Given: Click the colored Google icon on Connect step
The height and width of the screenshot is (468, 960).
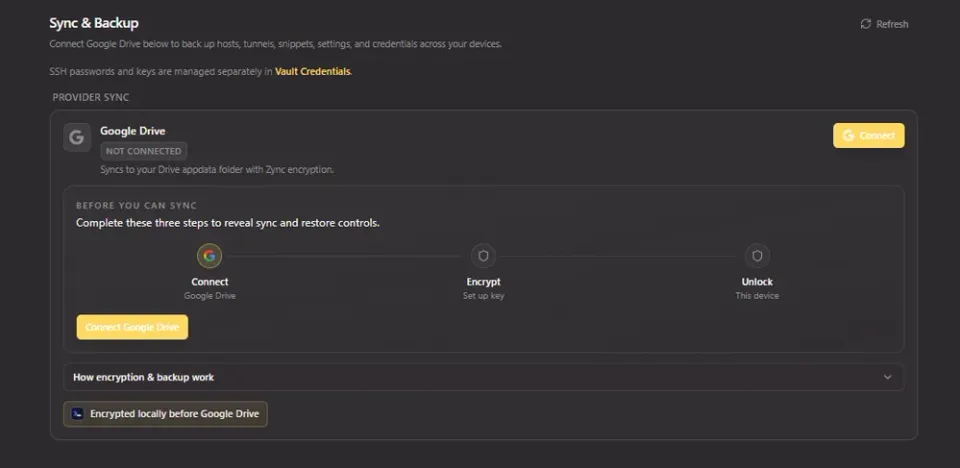Looking at the screenshot, I should pos(209,256).
